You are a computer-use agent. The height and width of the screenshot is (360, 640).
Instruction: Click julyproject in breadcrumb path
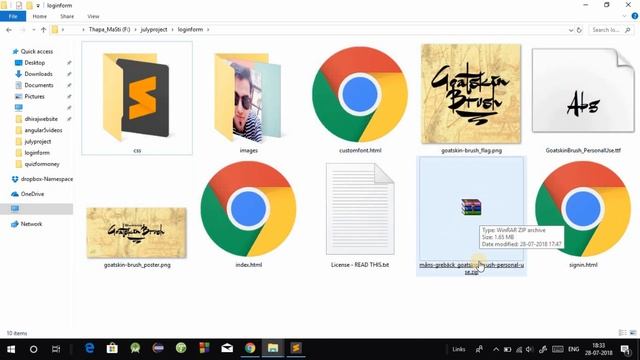(154, 30)
